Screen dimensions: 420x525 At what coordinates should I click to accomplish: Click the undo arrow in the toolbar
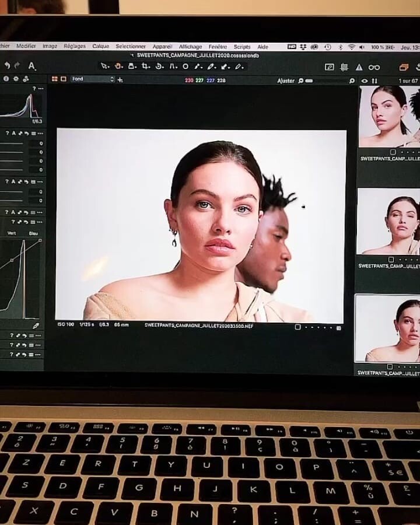[x=7, y=66]
